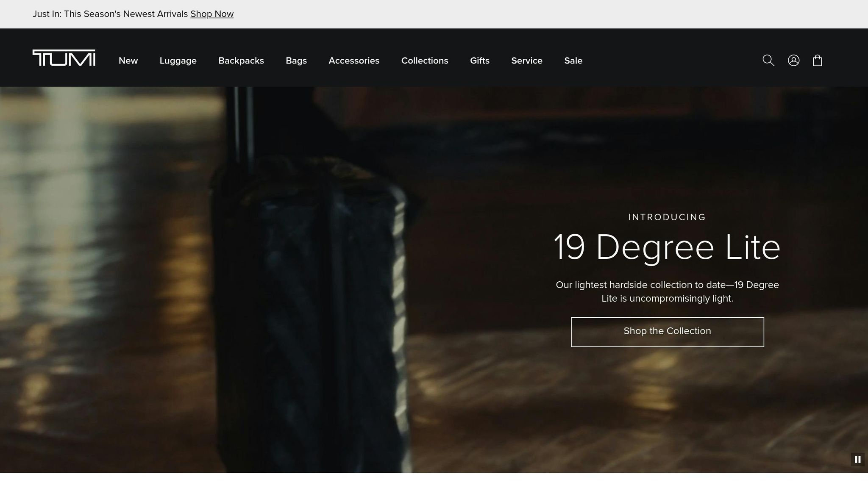Click the Just In newest arrivals announcement text

point(110,14)
